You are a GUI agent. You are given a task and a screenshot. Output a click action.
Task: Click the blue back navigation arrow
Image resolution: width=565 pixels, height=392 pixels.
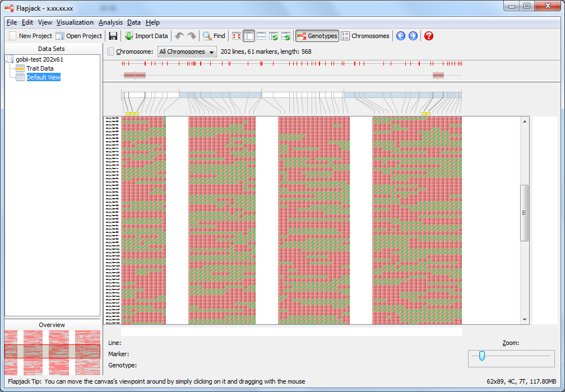(401, 36)
